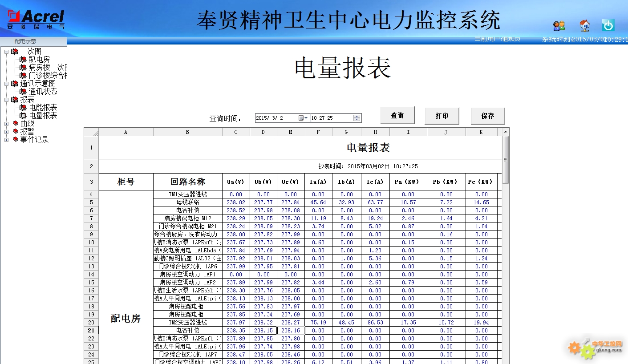Click the 门诊综合楼配电柜 M21 cell
The height and width of the screenshot is (364, 628).
tap(188, 226)
